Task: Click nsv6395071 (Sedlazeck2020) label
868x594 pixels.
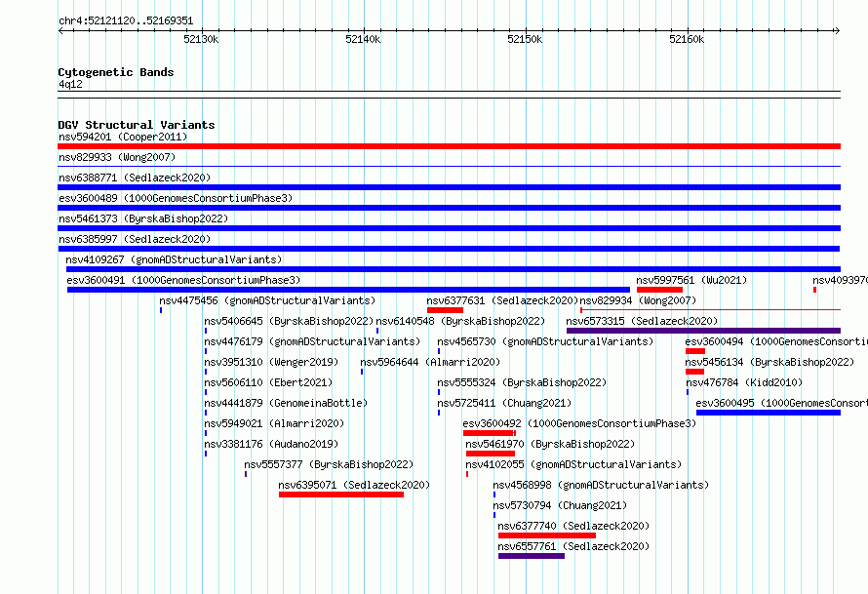Action: pos(354,485)
